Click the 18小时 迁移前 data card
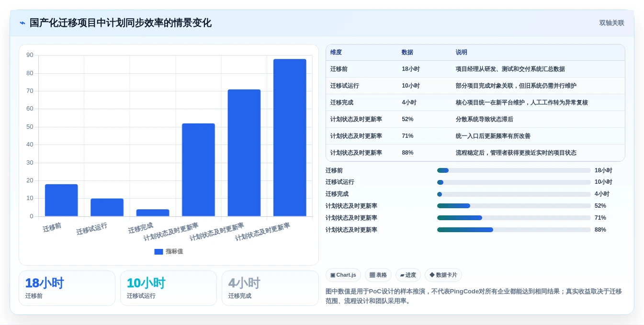 [x=67, y=288]
